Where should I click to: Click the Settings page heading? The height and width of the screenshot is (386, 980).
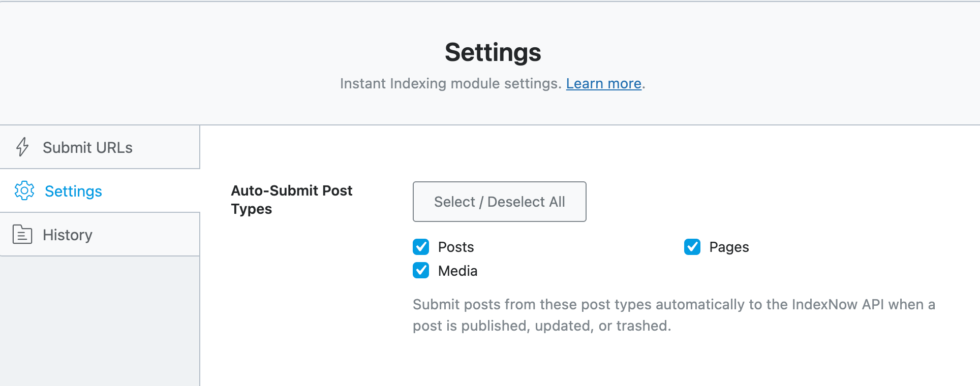coord(493,52)
